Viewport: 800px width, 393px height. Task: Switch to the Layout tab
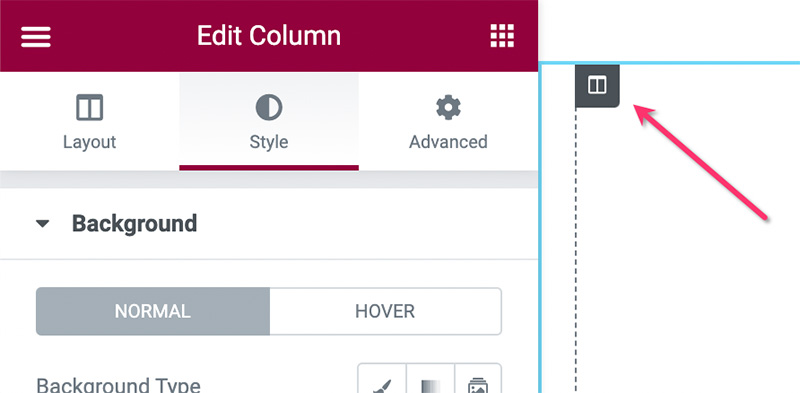click(89, 121)
